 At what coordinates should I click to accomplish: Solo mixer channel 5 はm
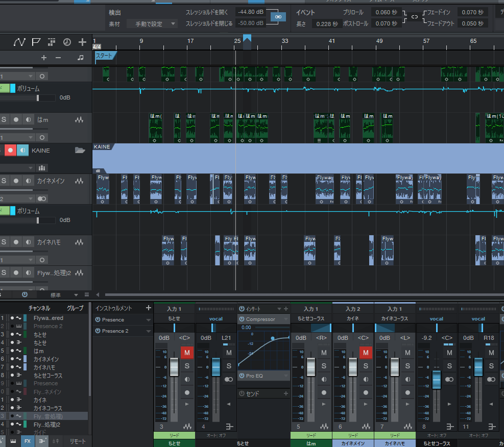pyautogui.click(x=324, y=366)
